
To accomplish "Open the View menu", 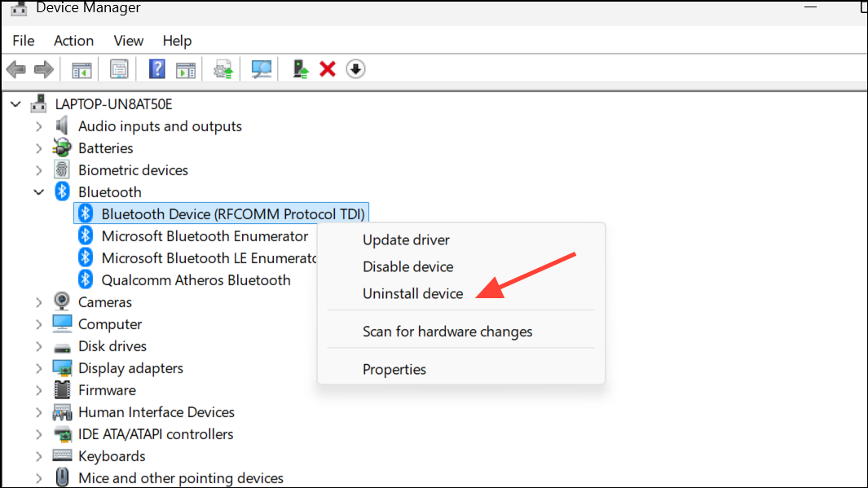I will [x=128, y=41].
